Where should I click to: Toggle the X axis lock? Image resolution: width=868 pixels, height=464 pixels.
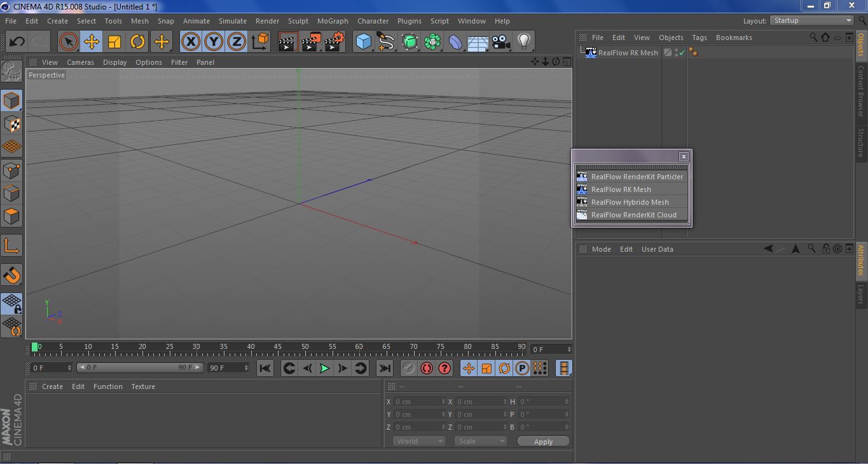(190, 42)
